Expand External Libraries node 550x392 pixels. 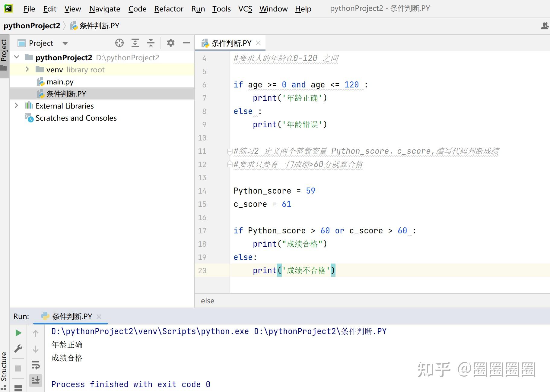pos(17,106)
